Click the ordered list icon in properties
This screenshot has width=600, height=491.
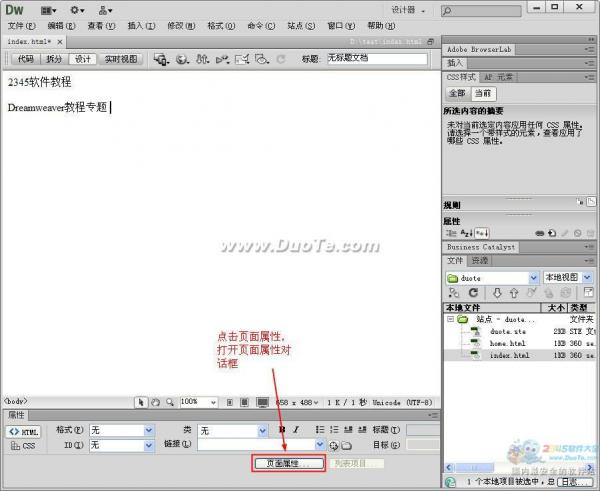click(x=334, y=430)
